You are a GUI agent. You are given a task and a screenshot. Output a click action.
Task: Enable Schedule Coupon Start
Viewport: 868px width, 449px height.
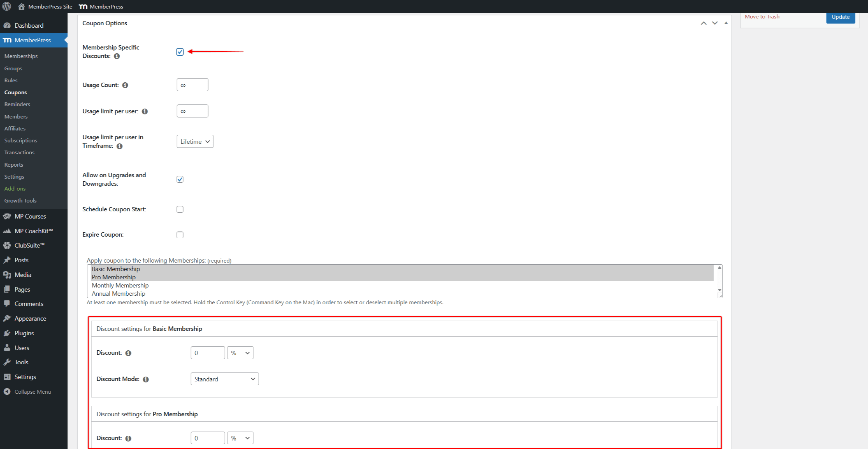[180, 209]
